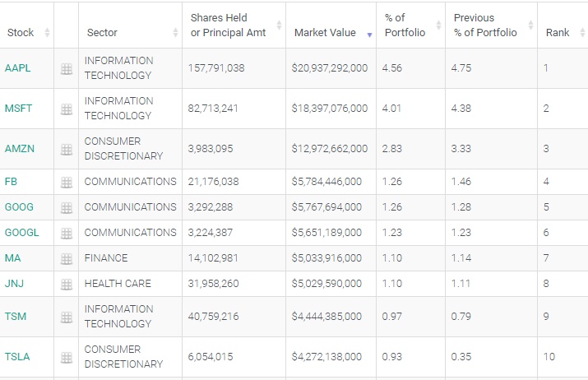Open the table icon next to TSM

click(x=67, y=317)
